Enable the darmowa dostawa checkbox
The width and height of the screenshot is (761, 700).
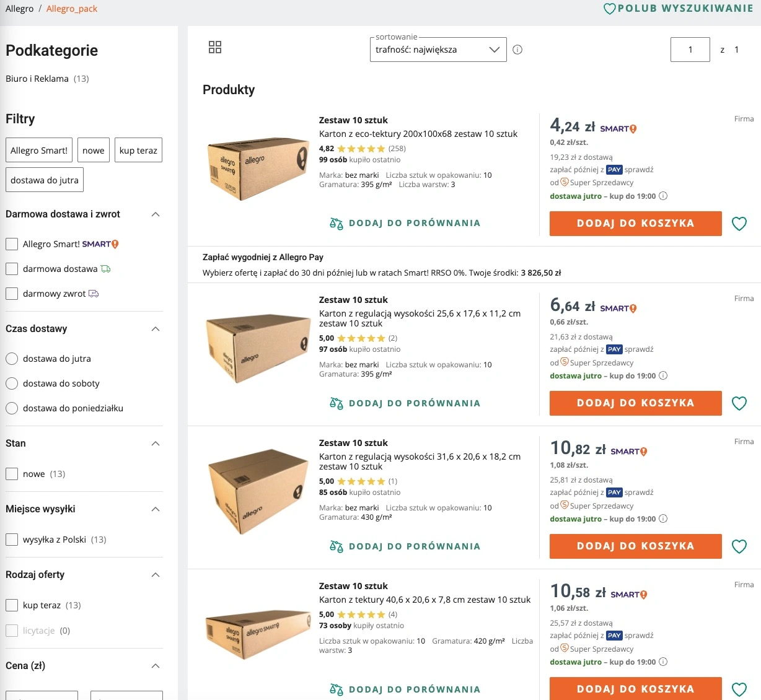click(x=11, y=269)
